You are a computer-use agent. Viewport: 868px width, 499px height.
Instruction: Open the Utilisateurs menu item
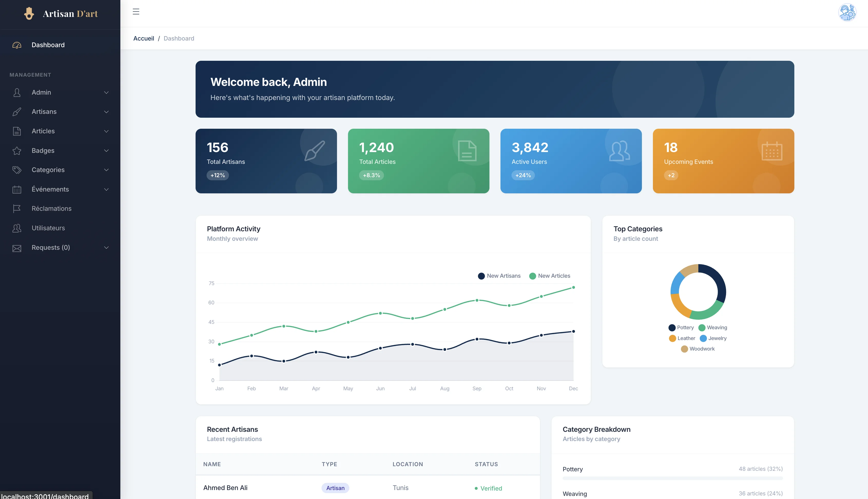click(48, 228)
